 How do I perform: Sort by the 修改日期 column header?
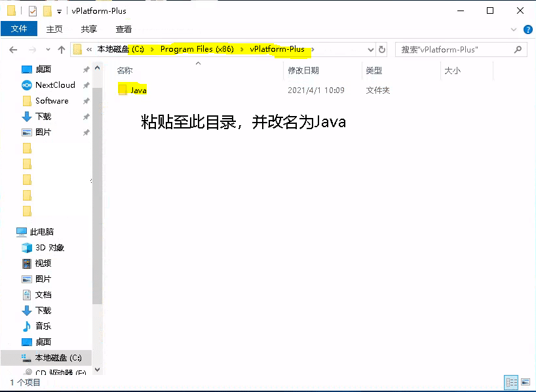pos(303,71)
